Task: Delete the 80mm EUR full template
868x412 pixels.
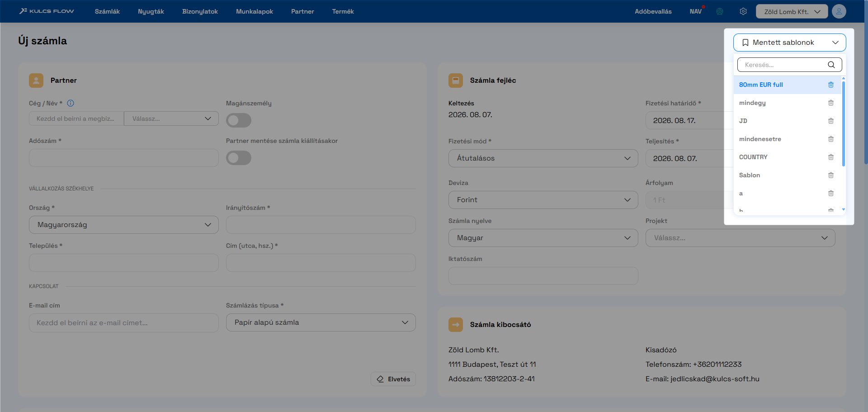Action: click(831, 85)
